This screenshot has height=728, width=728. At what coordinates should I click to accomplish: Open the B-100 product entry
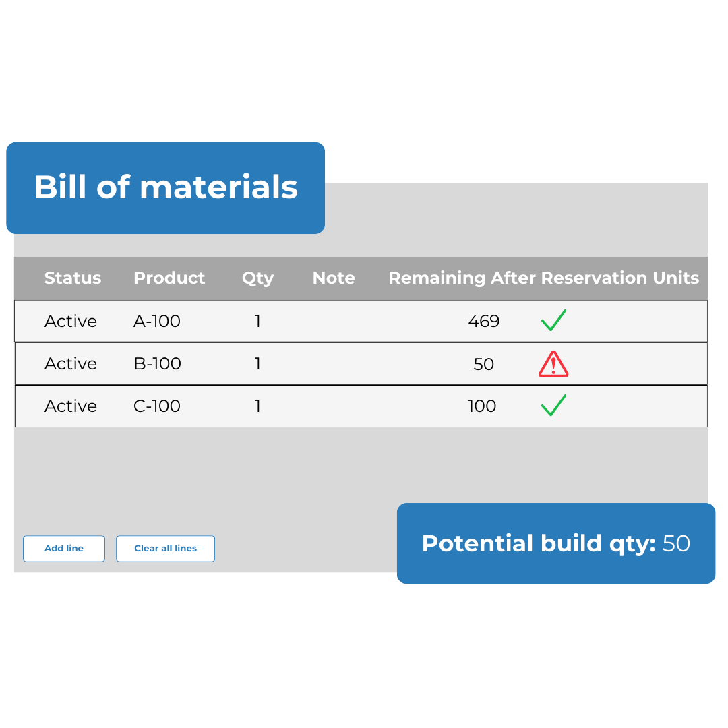pyautogui.click(x=157, y=364)
